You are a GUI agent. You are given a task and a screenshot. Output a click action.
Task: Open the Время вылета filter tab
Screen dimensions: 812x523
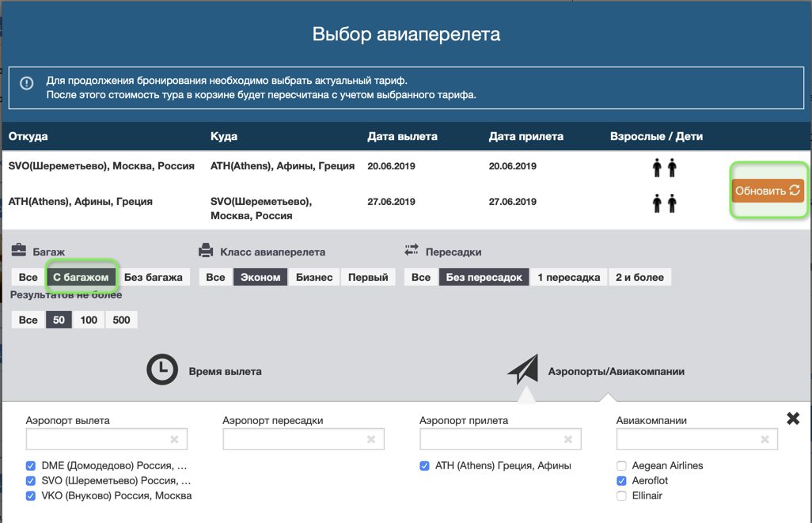(225, 371)
